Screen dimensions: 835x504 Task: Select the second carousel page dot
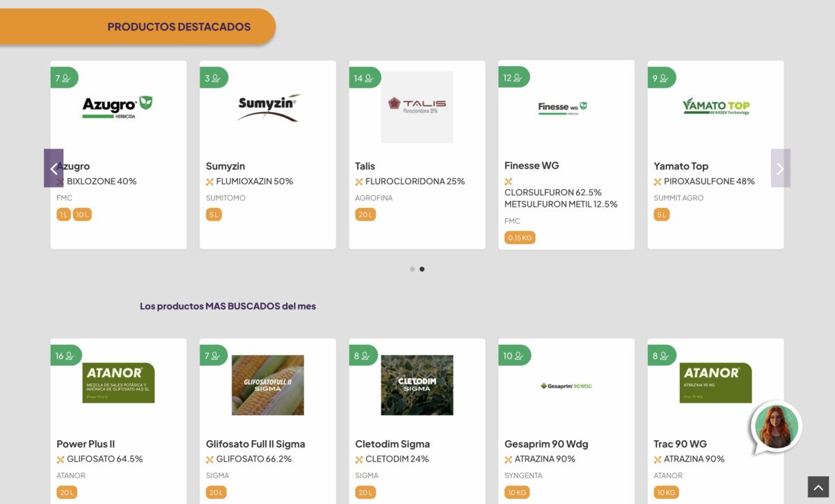[422, 269]
